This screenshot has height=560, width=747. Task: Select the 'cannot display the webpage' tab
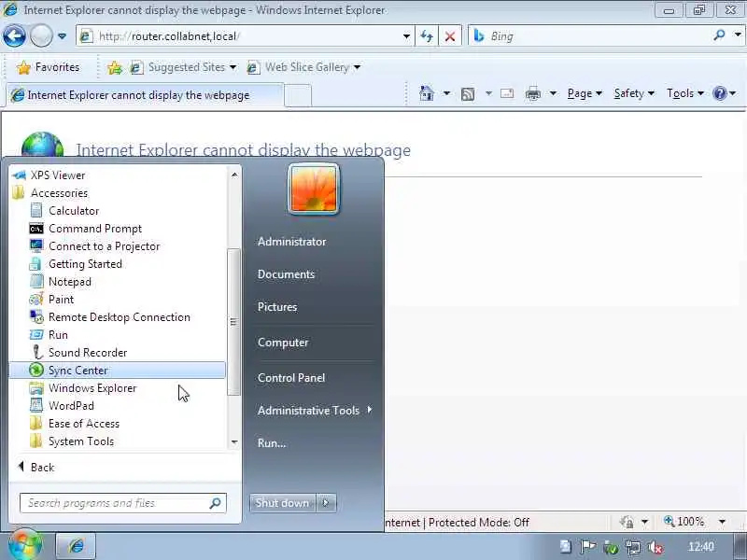click(x=145, y=95)
